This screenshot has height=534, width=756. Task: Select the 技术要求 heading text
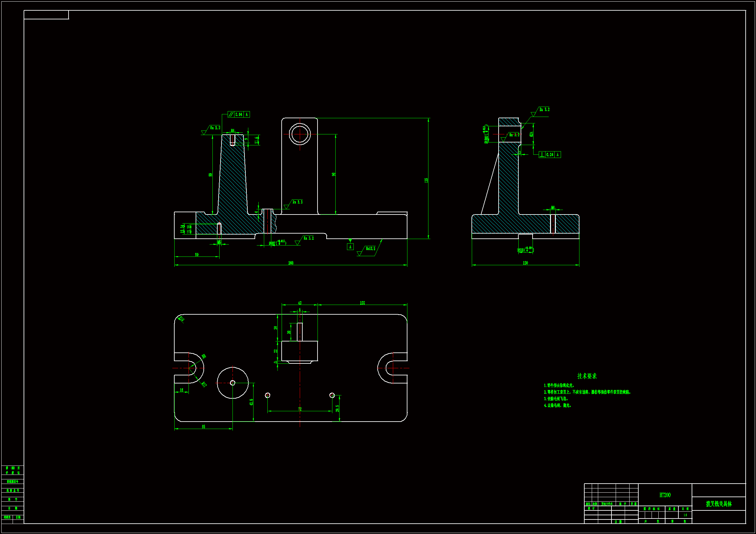click(587, 376)
